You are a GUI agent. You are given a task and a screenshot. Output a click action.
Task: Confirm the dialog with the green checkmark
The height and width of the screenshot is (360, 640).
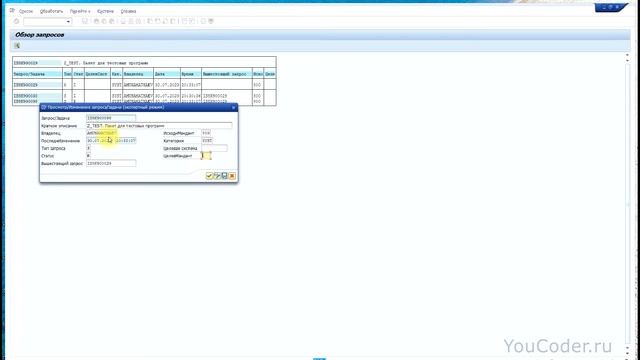tap(209, 176)
